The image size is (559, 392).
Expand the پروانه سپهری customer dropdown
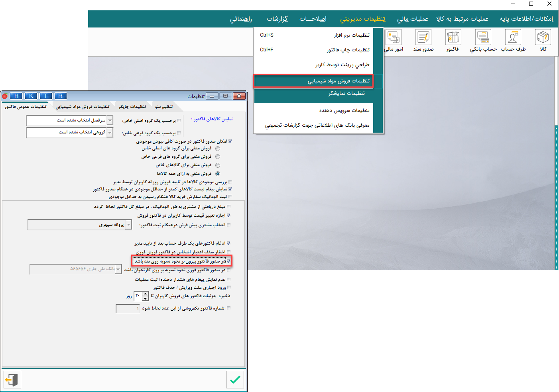[x=128, y=225]
